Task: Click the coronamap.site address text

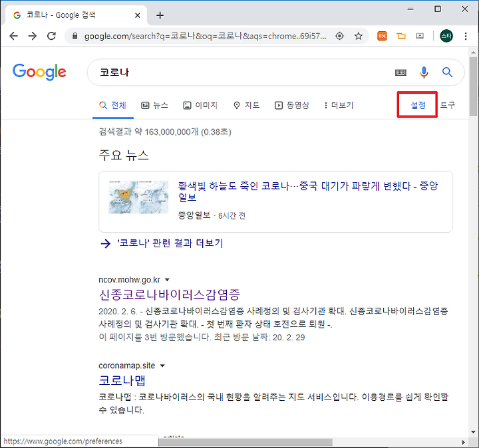Action: [x=127, y=366]
